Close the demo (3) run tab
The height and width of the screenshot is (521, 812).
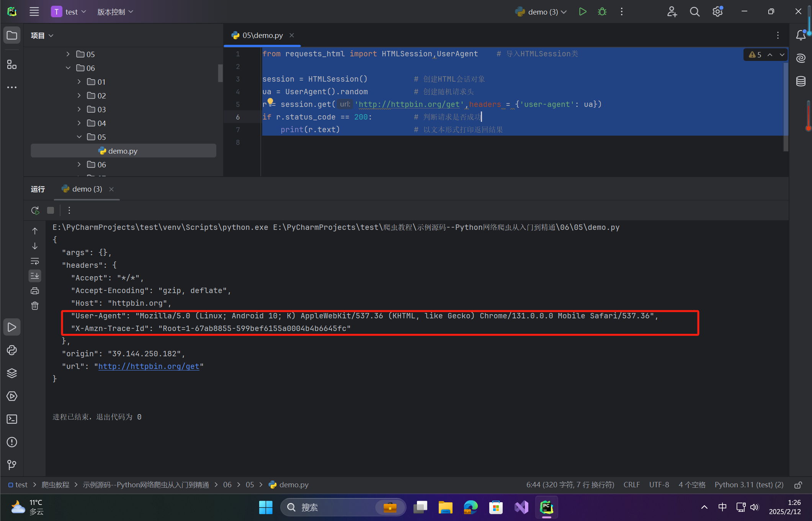pyautogui.click(x=111, y=189)
